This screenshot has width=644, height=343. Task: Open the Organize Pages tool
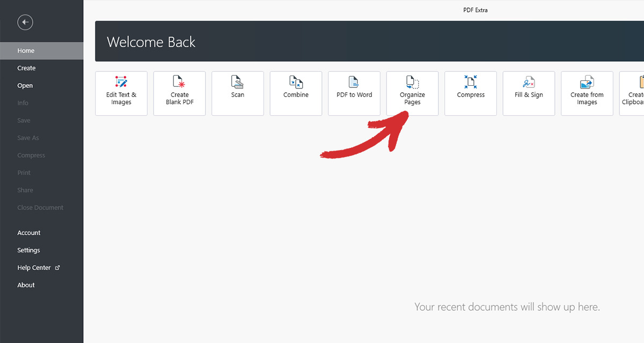(x=412, y=93)
